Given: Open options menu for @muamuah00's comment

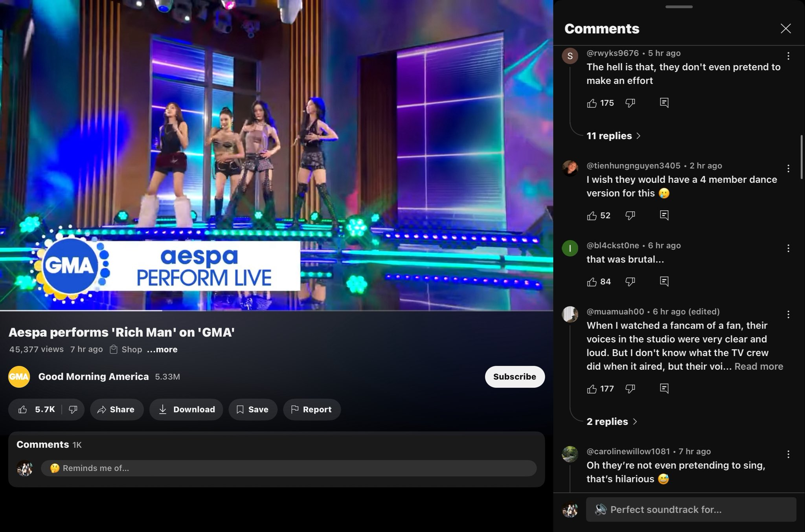Looking at the screenshot, I should (x=788, y=314).
